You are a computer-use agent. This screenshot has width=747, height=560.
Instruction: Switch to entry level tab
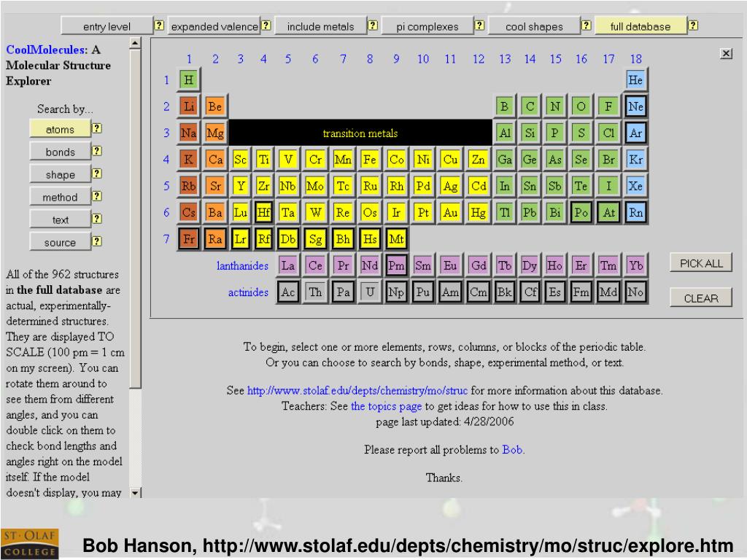pyautogui.click(x=107, y=26)
